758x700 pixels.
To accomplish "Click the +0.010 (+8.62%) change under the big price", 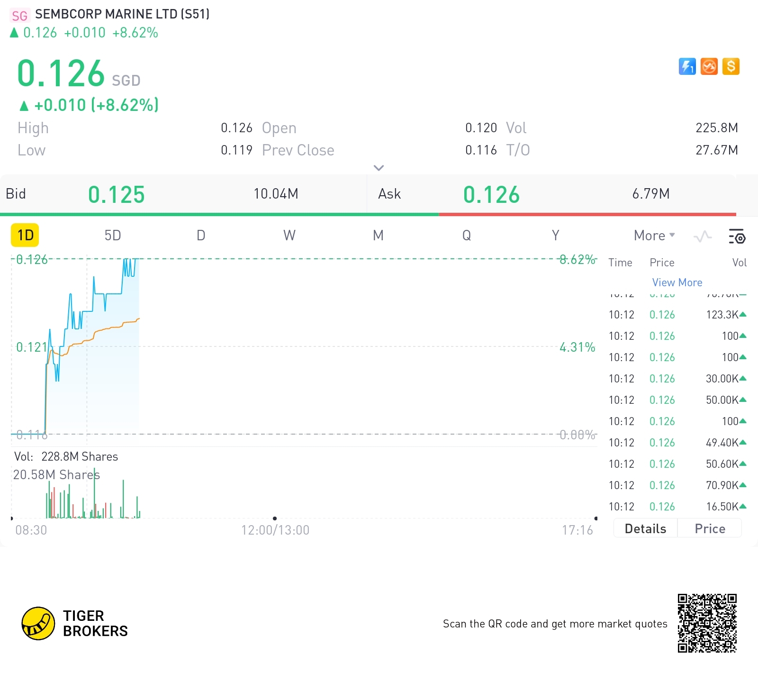I will point(89,105).
